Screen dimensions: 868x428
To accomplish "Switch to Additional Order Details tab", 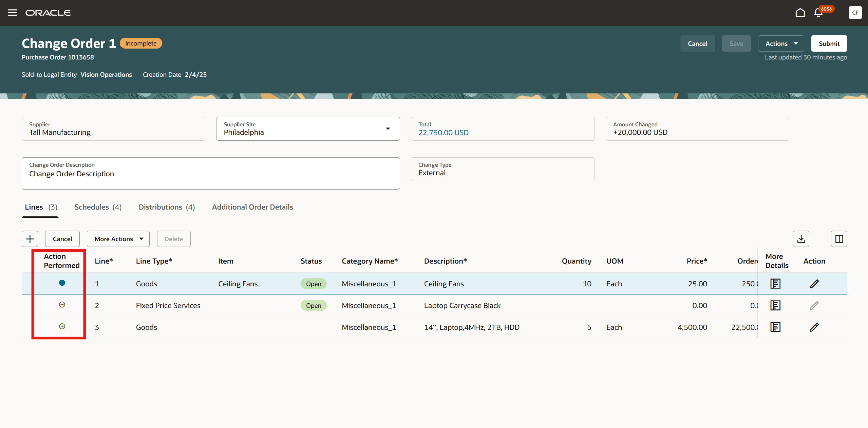I will click(252, 207).
